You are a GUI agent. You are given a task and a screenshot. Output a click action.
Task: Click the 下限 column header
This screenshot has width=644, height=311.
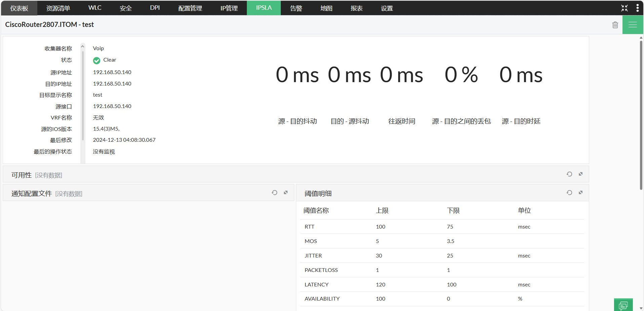(x=453, y=211)
